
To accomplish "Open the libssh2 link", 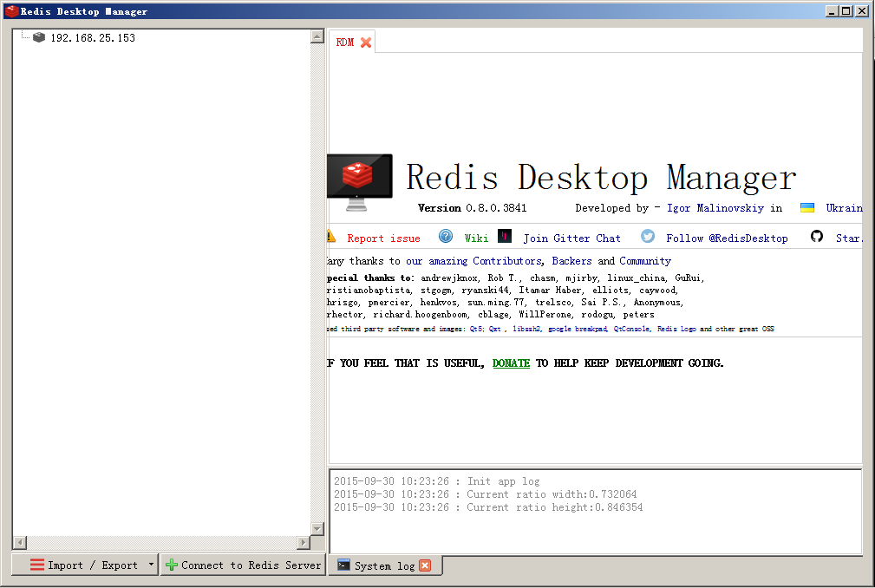I will [x=526, y=330].
